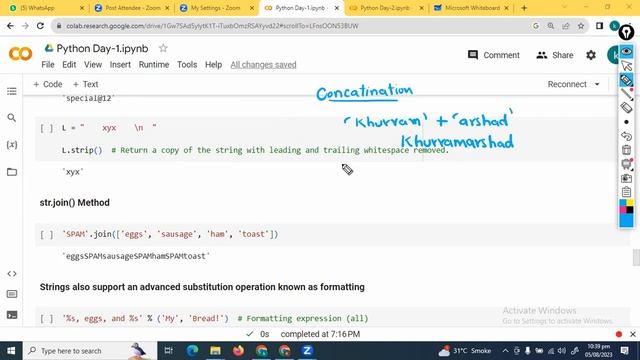Bookmark this page with the star icon

click(x=581, y=26)
